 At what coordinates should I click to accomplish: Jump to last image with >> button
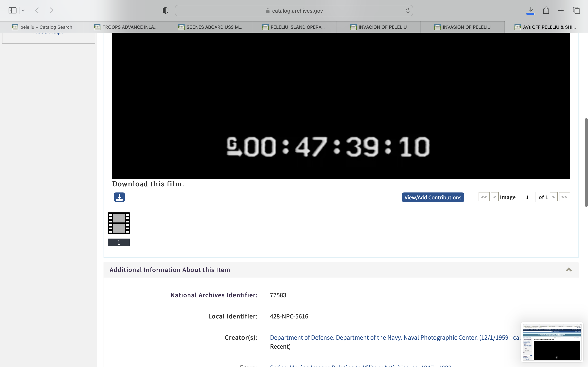(x=564, y=197)
